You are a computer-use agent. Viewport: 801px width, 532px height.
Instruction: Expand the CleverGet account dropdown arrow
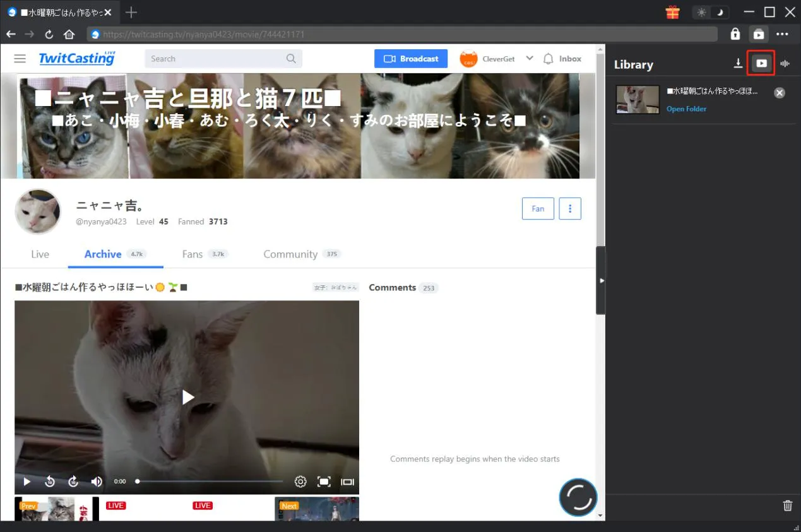[530, 58]
